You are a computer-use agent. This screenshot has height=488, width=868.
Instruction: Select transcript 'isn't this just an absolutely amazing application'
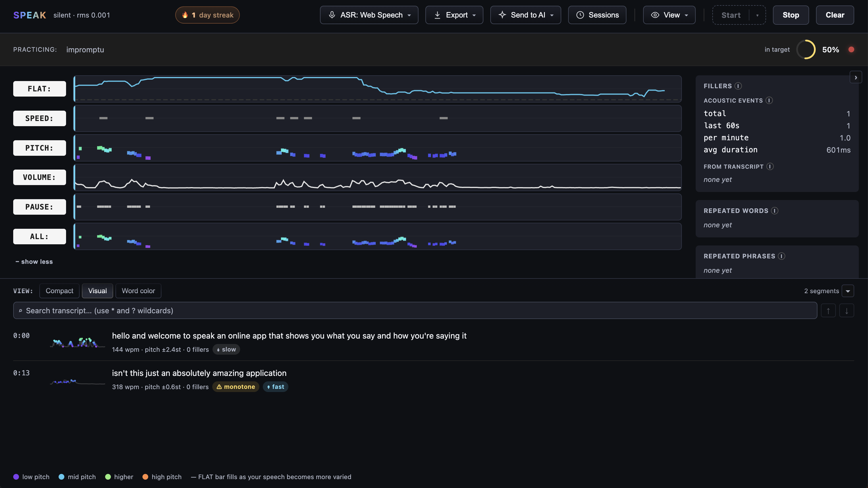click(x=199, y=373)
